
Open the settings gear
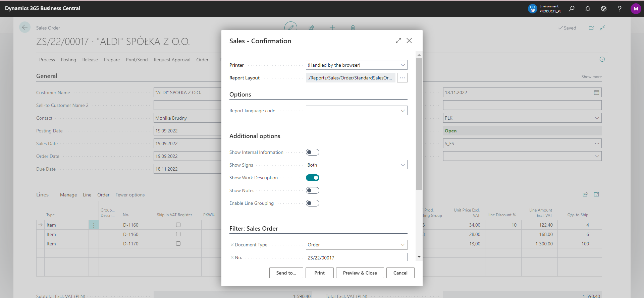604,9
